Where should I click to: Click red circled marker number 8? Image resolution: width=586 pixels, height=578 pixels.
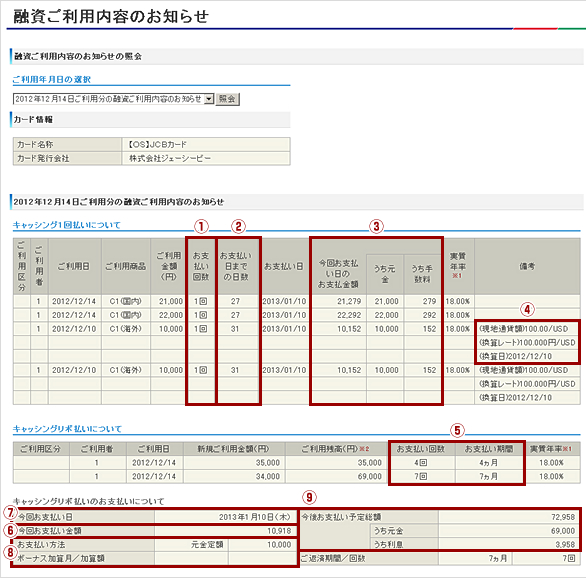point(10,552)
